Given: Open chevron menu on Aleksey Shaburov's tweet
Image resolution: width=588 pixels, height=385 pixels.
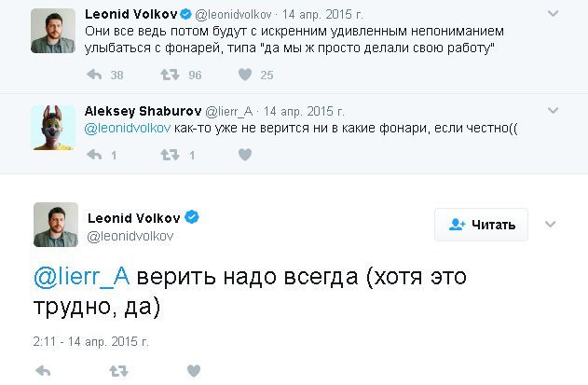Looking at the screenshot, I should [x=554, y=110].
